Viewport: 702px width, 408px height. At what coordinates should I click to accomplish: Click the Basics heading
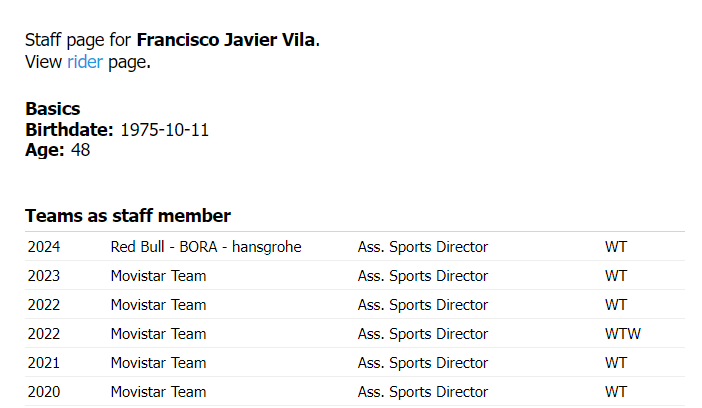[53, 109]
